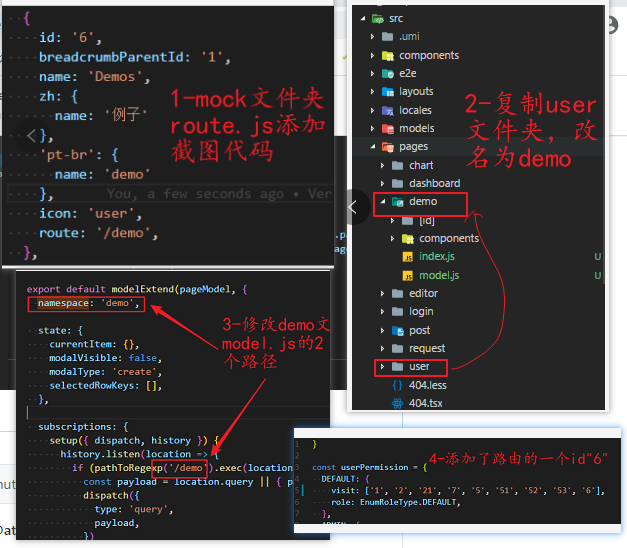Click the route: '/demo' line in mock code
Screen dimensions: 627x548
(98, 233)
